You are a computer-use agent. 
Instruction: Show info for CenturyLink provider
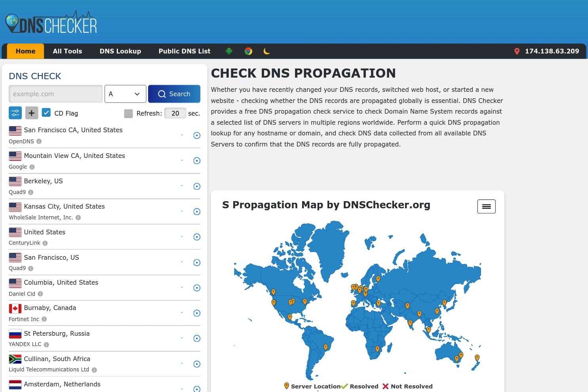(45, 243)
